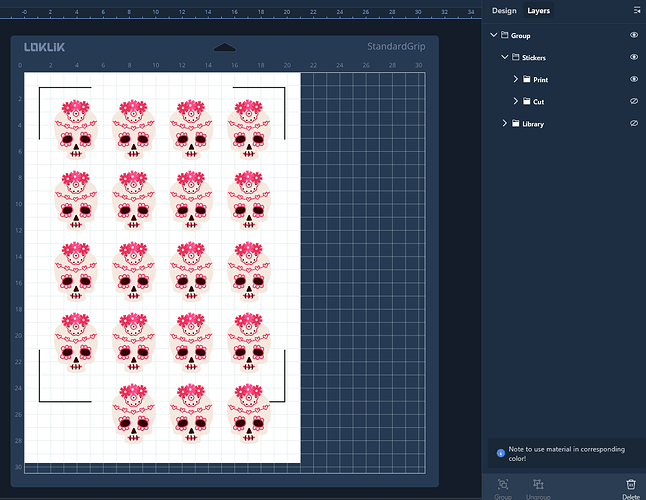The height and width of the screenshot is (500, 646).
Task: Select the Layers tab
Action: [x=538, y=11]
